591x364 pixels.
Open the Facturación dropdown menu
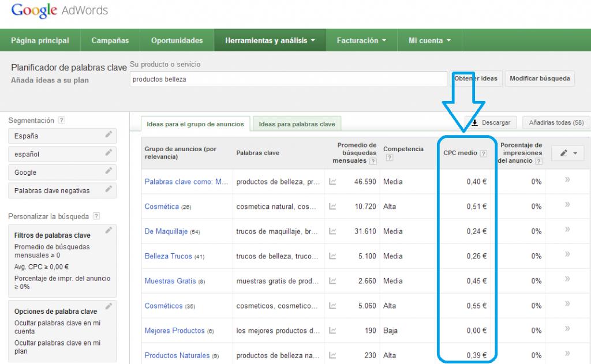click(x=361, y=41)
